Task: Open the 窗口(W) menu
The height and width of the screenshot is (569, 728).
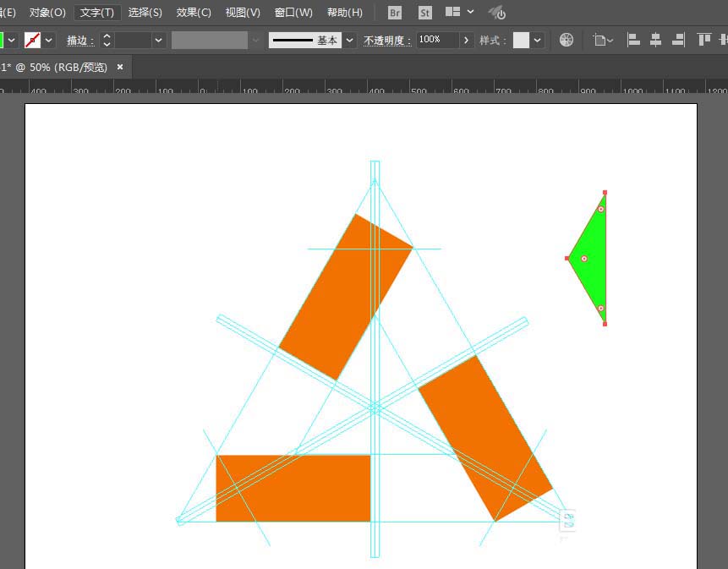Action: coord(293,13)
